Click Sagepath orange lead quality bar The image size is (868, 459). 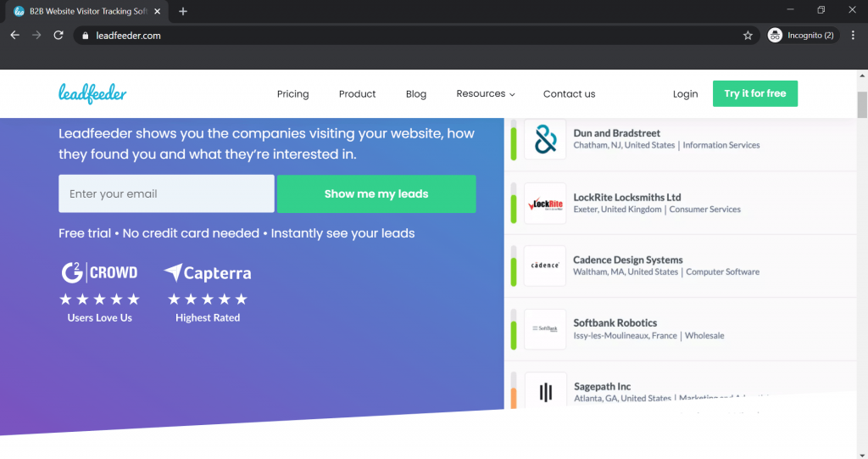point(514,391)
